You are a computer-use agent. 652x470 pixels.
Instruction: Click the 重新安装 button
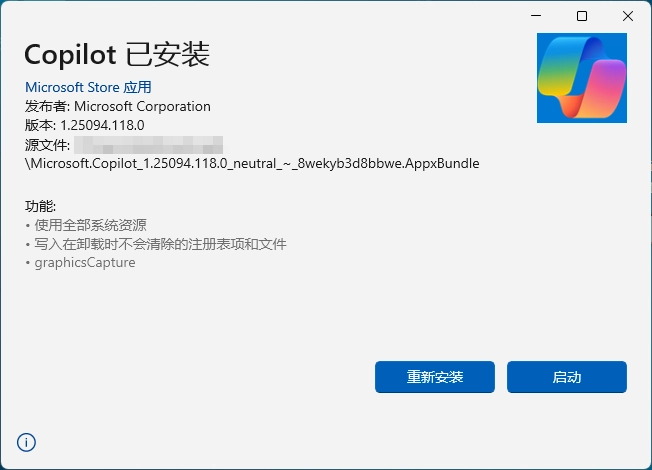(435, 377)
